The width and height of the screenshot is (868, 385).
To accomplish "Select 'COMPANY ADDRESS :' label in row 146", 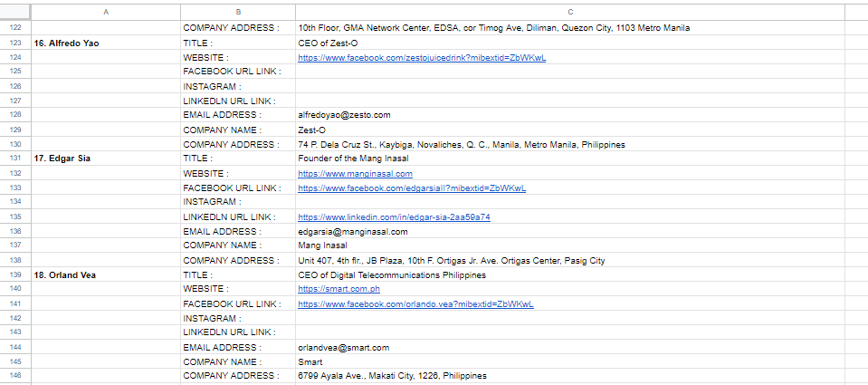I will click(x=238, y=376).
